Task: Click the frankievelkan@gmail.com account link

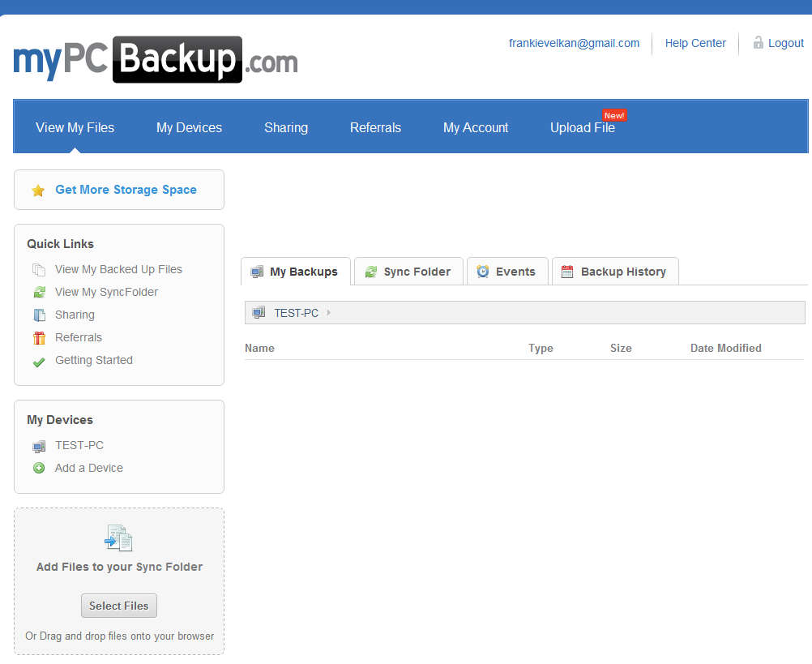Action: [x=574, y=43]
